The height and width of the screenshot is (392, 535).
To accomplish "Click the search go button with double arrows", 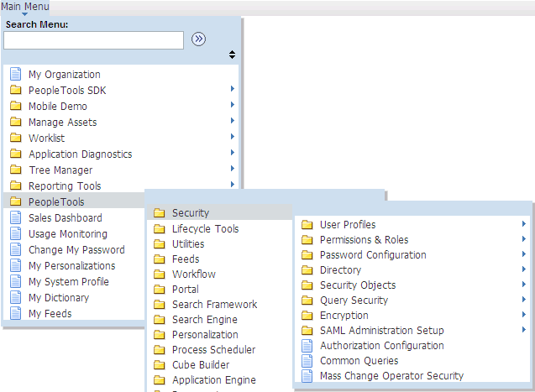I will [x=198, y=39].
